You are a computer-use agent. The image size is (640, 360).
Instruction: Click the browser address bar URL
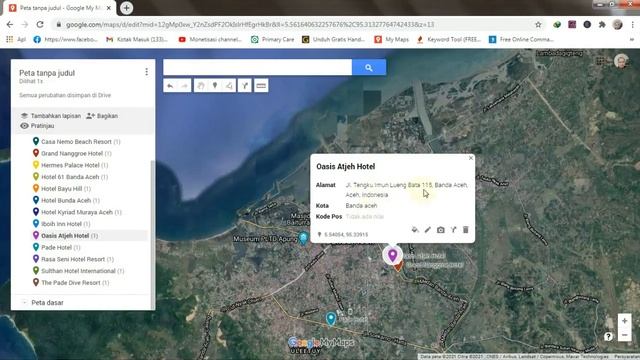tap(250, 24)
